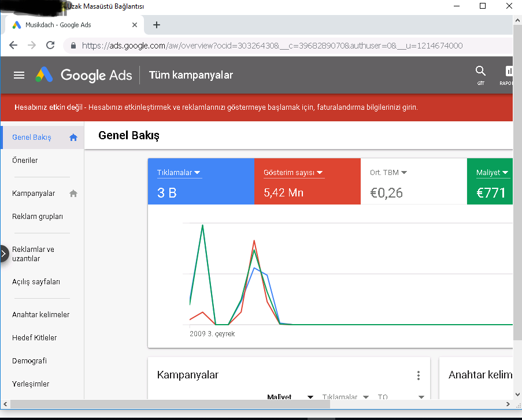Click the scroll right arrow
522x420 pixels.
(508, 404)
